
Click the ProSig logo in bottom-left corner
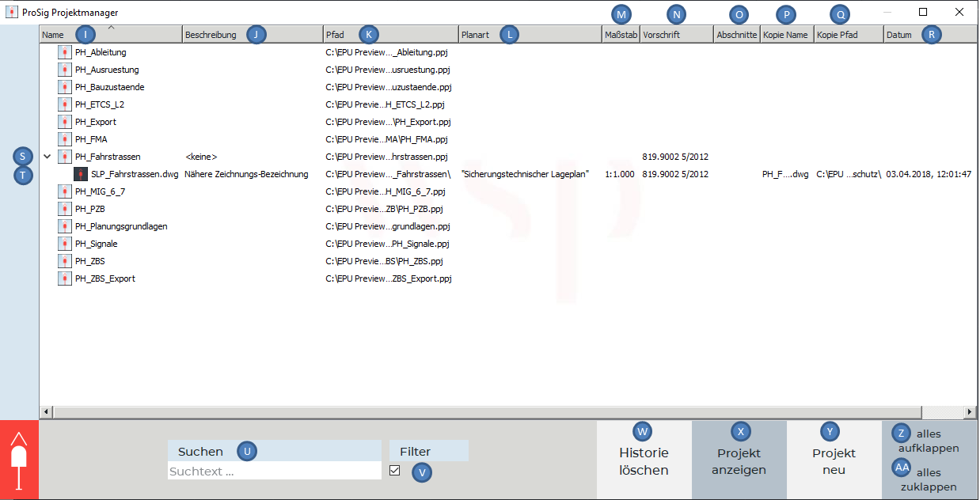click(x=19, y=460)
